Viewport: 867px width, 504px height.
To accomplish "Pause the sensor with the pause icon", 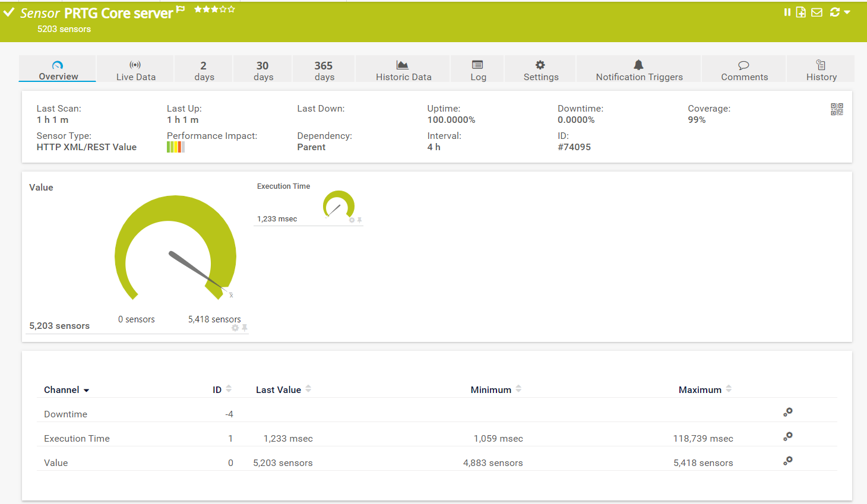I will click(787, 12).
